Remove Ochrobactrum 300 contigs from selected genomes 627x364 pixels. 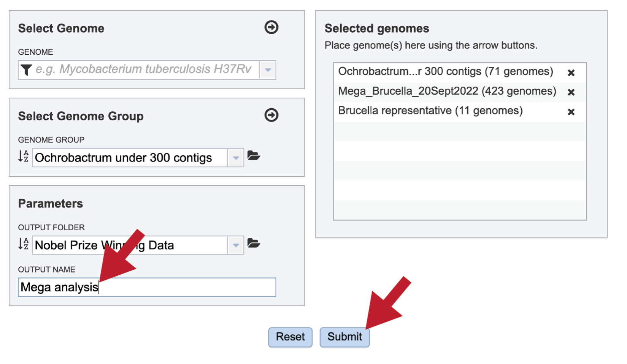pyautogui.click(x=571, y=73)
